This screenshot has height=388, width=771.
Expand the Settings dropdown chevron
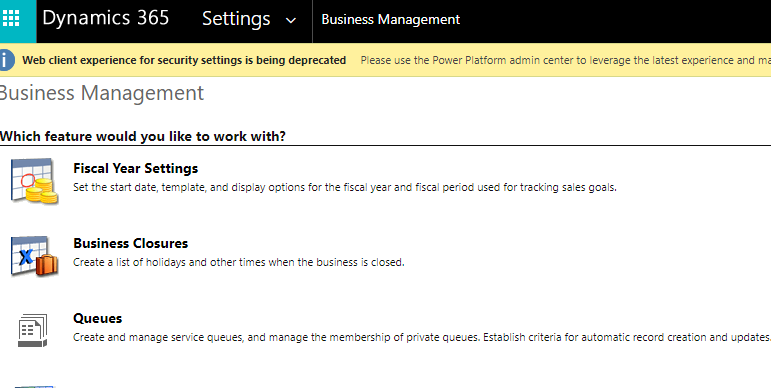coord(291,21)
